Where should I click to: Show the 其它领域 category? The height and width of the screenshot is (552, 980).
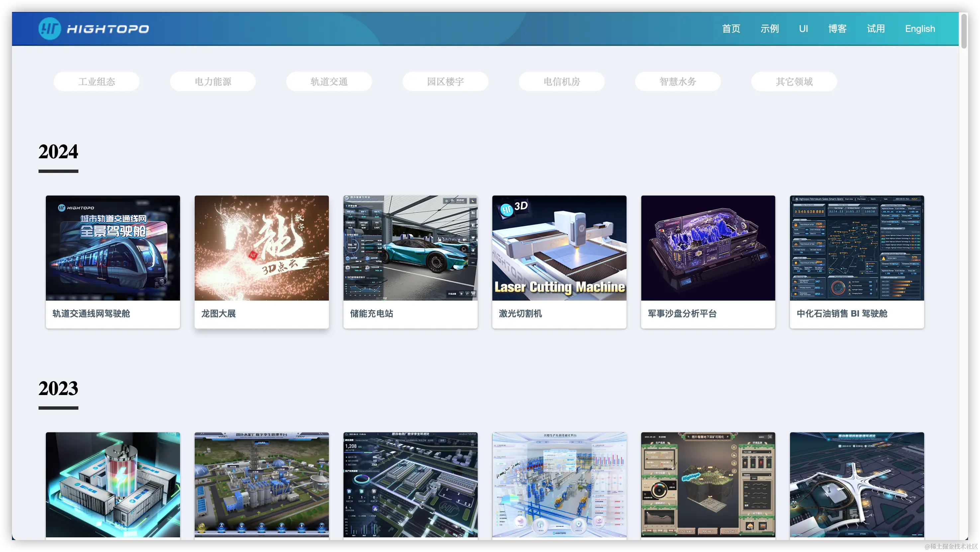tap(794, 81)
